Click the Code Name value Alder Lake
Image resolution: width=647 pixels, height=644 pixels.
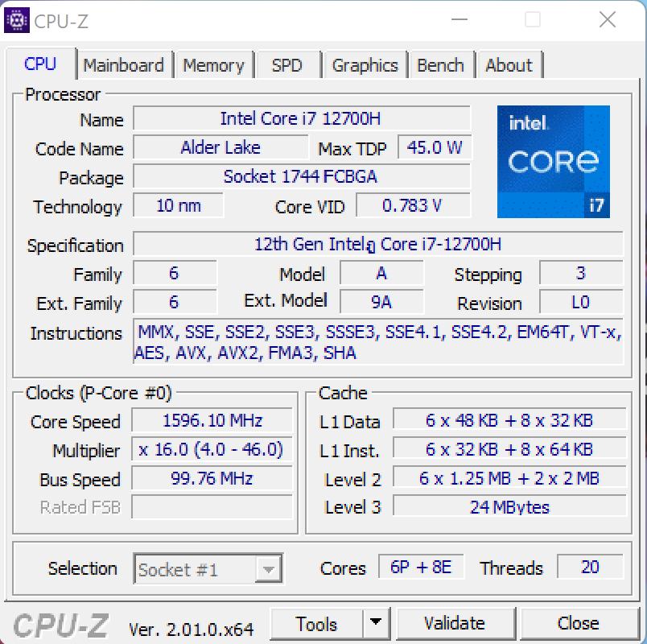220,147
